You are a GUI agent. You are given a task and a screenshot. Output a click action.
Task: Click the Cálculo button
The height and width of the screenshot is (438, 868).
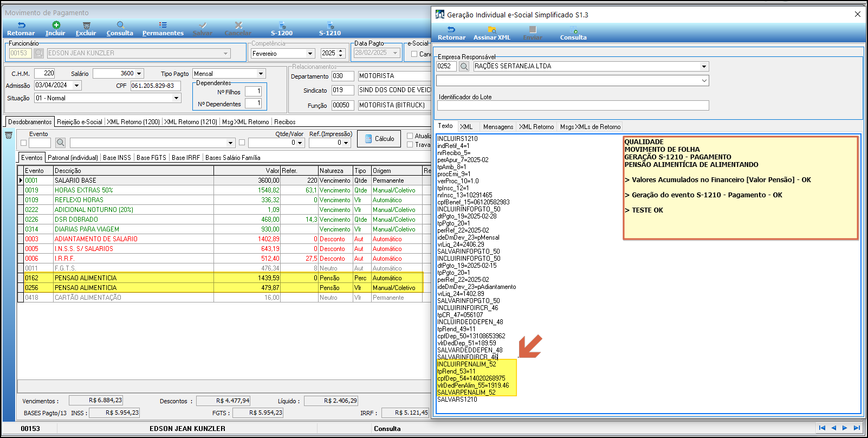(x=379, y=139)
